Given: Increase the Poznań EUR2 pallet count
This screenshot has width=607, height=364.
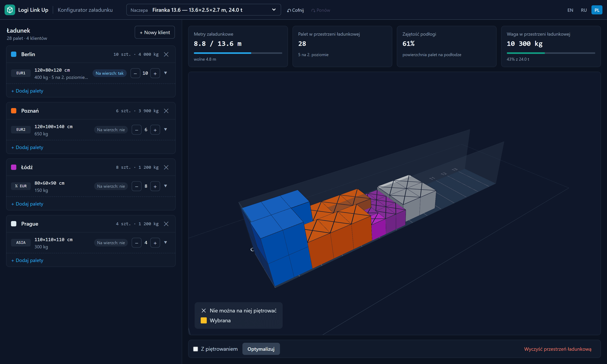Looking at the screenshot, I should tap(155, 130).
